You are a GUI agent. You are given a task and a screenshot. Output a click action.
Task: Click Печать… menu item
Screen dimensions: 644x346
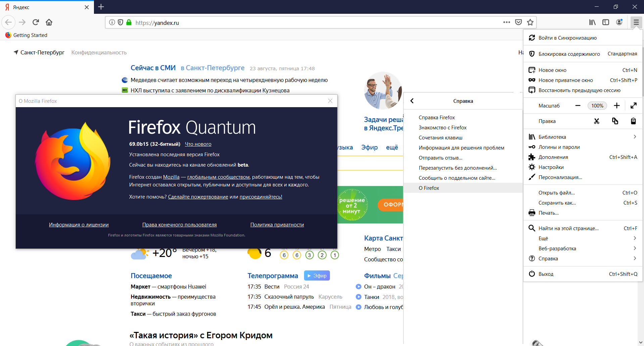click(x=583, y=213)
